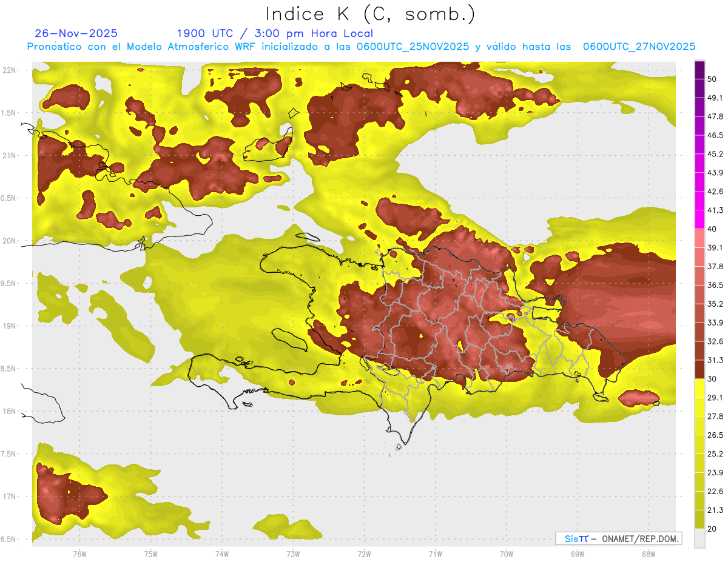Click the 'Indice K (C, somb.)' title
Image resolution: width=728 pixels, height=562 pixels.
(370, 13)
